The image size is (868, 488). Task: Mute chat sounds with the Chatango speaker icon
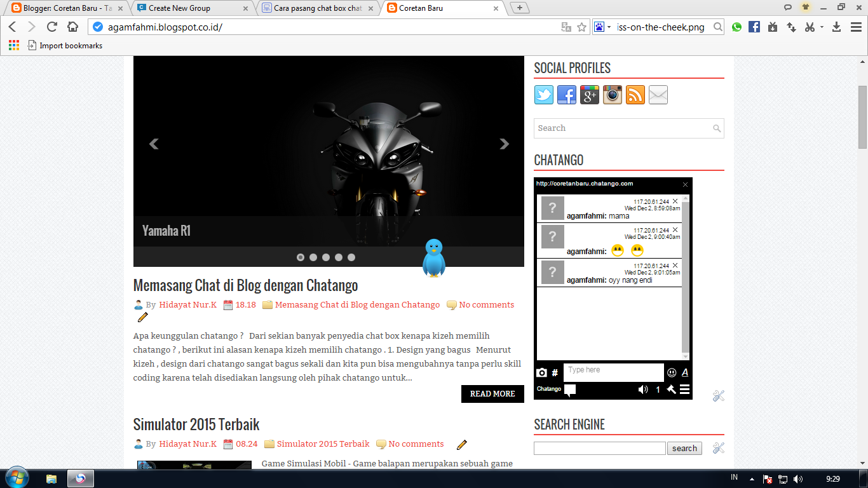[x=642, y=390]
